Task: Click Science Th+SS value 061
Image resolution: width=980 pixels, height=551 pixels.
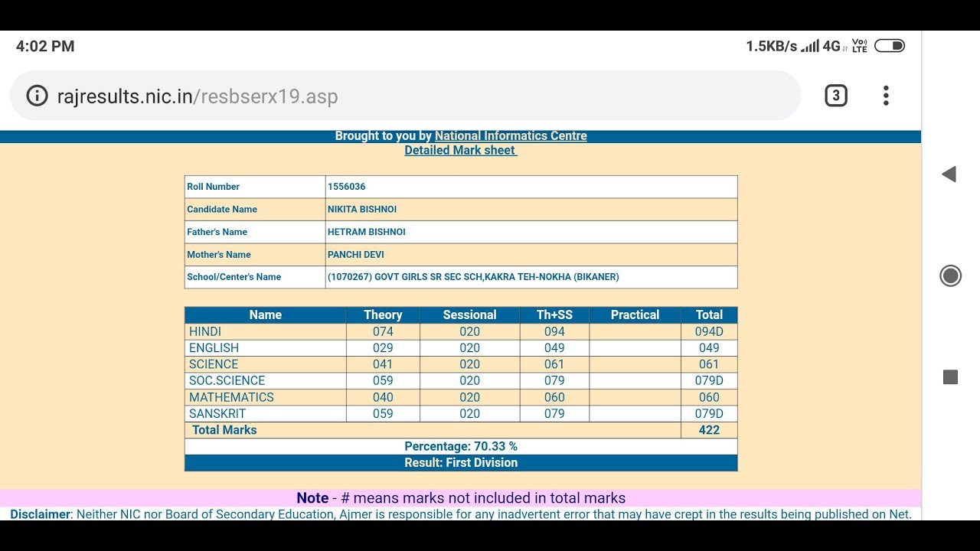Action: tap(554, 364)
